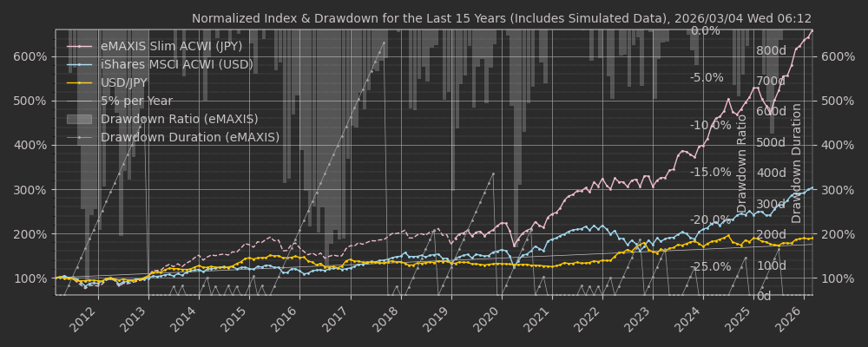Select the USD/JPY legend text
This screenshot has width=868, height=347.
pos(124,82)
